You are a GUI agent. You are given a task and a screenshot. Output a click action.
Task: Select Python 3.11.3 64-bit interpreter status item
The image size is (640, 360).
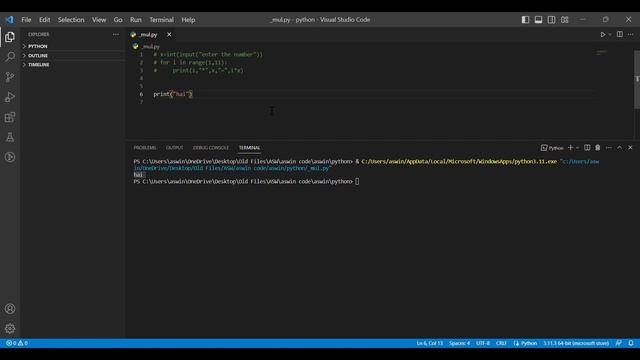(576, 343)
